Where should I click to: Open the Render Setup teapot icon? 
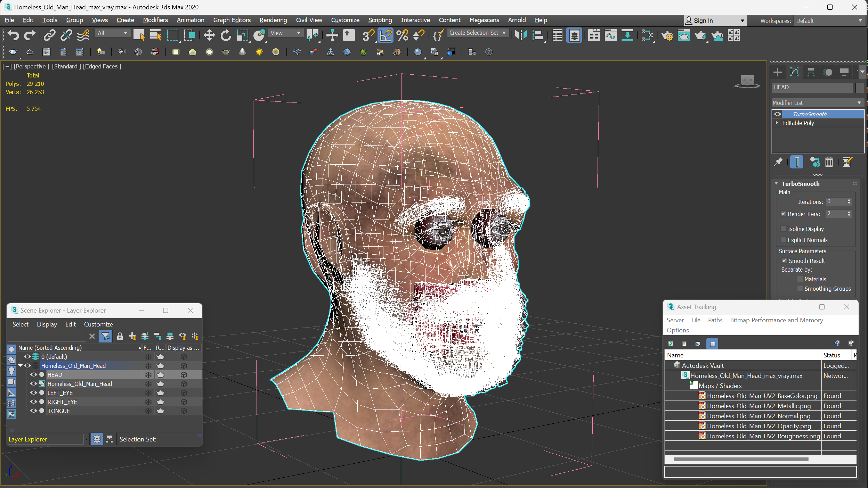(667, 35)
